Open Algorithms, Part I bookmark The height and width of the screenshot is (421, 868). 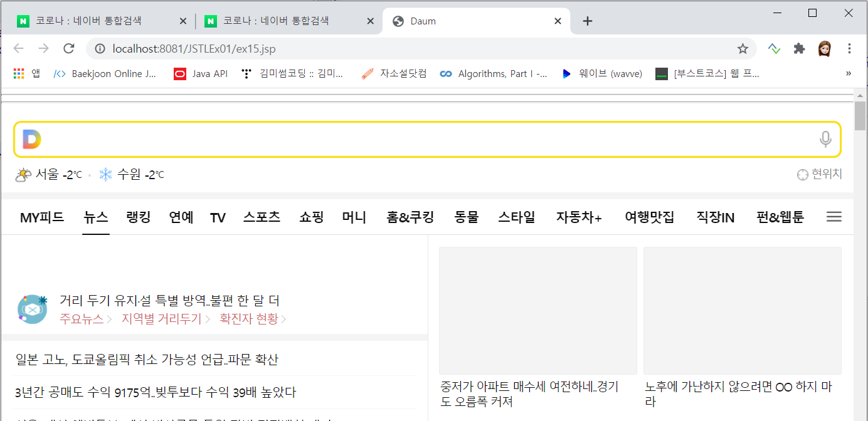pyautogui.click(x=494, y=74)
